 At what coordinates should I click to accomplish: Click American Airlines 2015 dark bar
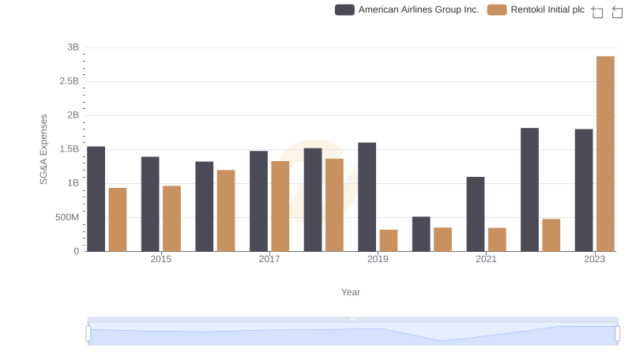click(150, 205)
